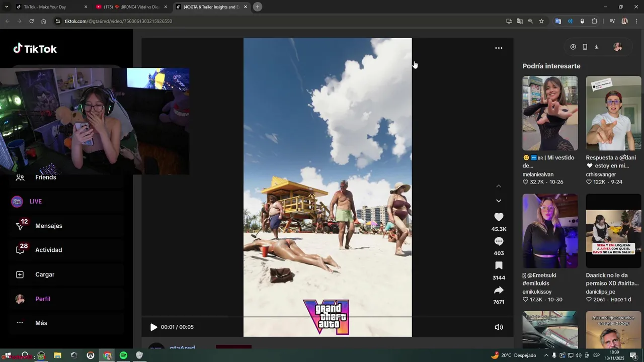Click the "Podría interesarte" heading
Image resolution: width=644 pixels, height=362 pixels.
[x=551, y=66]
